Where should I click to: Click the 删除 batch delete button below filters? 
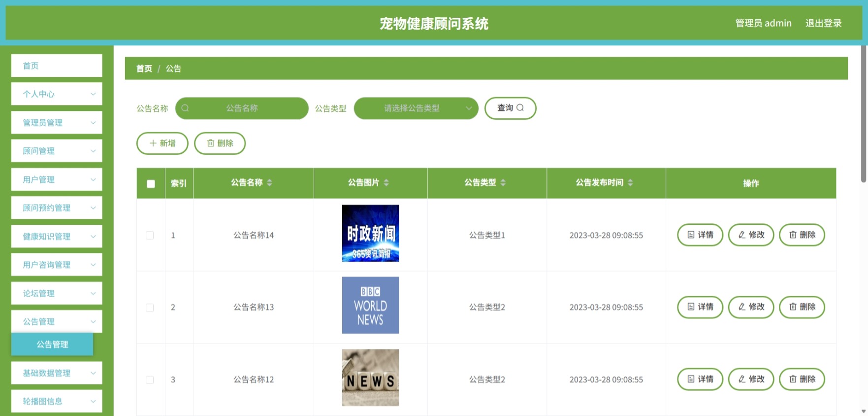coord(220,143)
